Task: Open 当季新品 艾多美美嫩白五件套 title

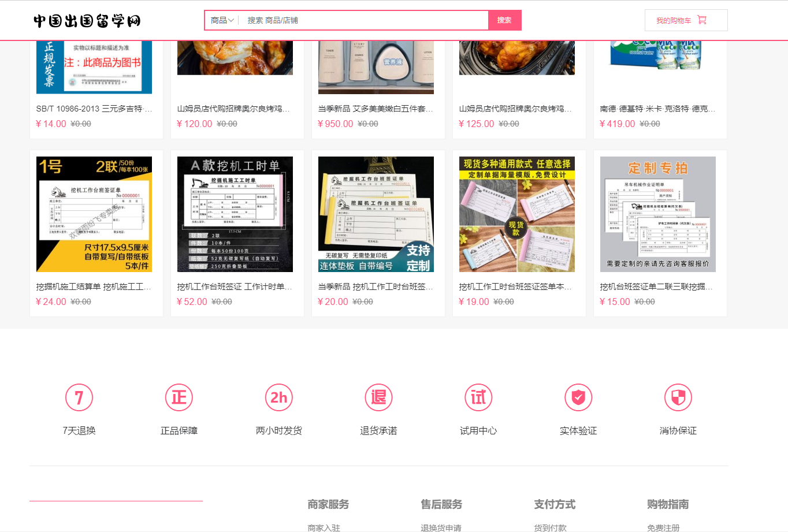Action: pos(376,109)
